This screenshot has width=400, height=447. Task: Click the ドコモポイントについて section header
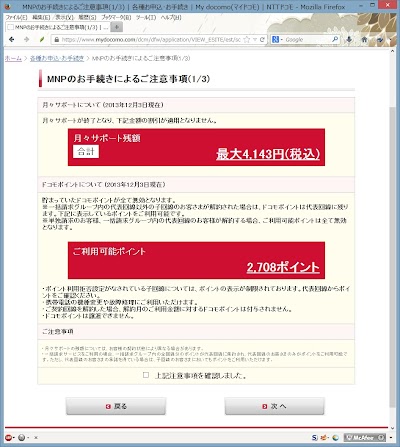pos(196,184)
